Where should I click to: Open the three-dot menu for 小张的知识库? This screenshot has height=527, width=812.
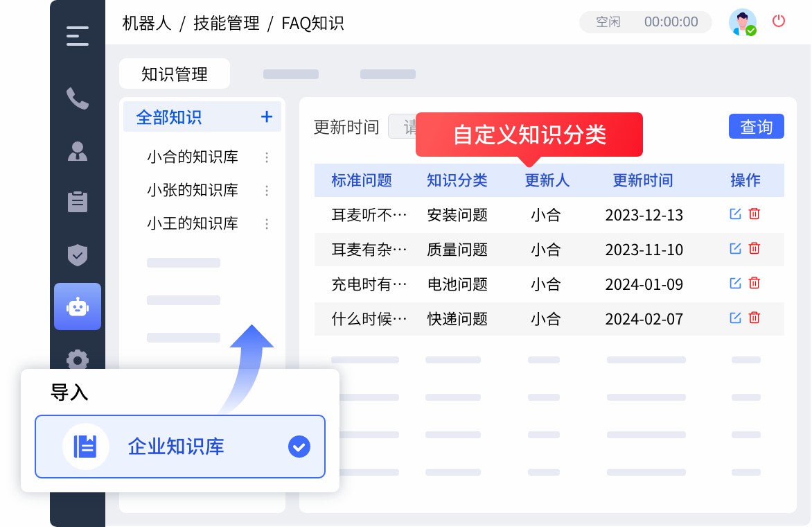[x=267, y=191]
